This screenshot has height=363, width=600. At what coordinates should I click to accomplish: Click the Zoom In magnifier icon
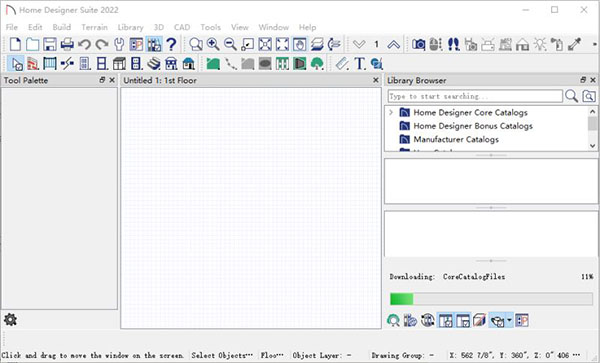tap(213, 44)
